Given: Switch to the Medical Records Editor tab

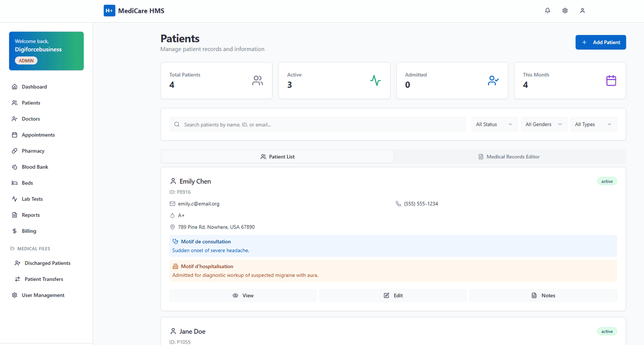Looking at the screenshot, I should point(509,157).
